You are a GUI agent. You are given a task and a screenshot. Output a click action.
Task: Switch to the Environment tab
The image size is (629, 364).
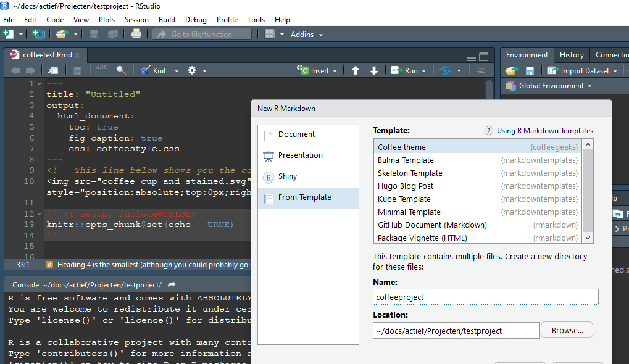(x=527, y=55)
